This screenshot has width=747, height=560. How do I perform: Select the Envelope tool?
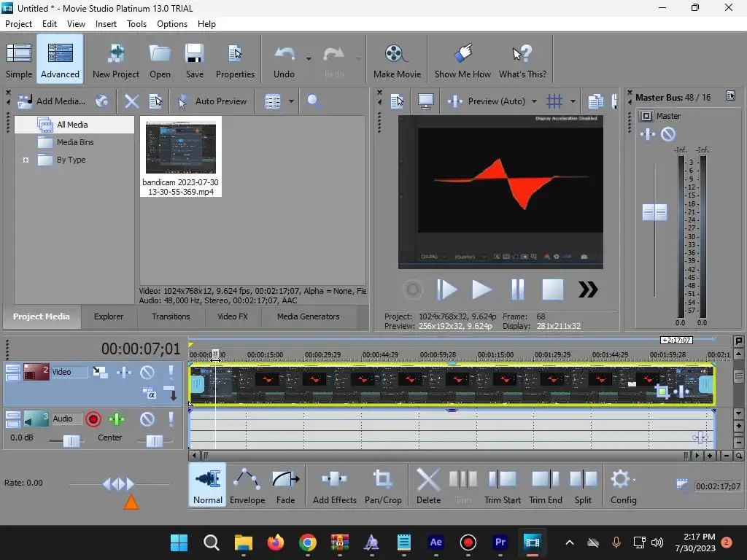tap(247, 485)
